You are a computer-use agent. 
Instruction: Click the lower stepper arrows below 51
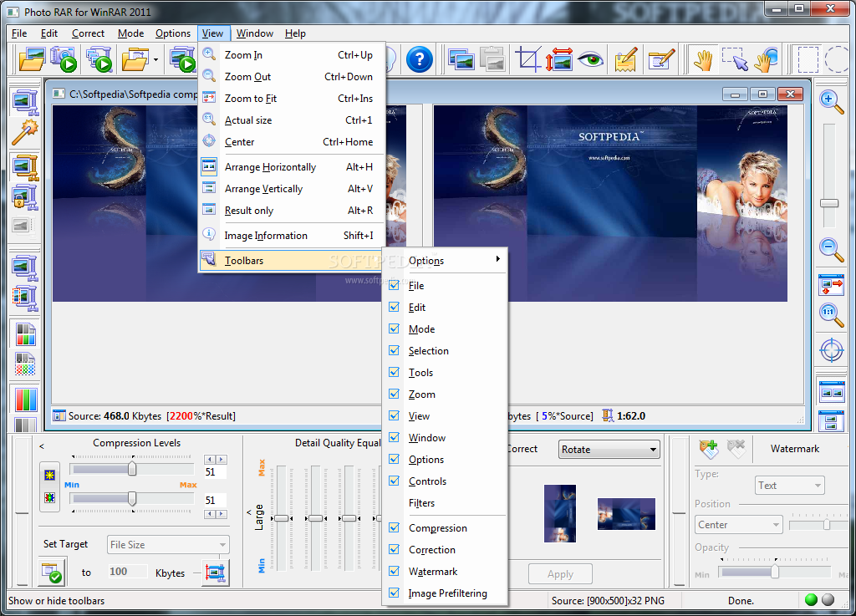[216, 514]
